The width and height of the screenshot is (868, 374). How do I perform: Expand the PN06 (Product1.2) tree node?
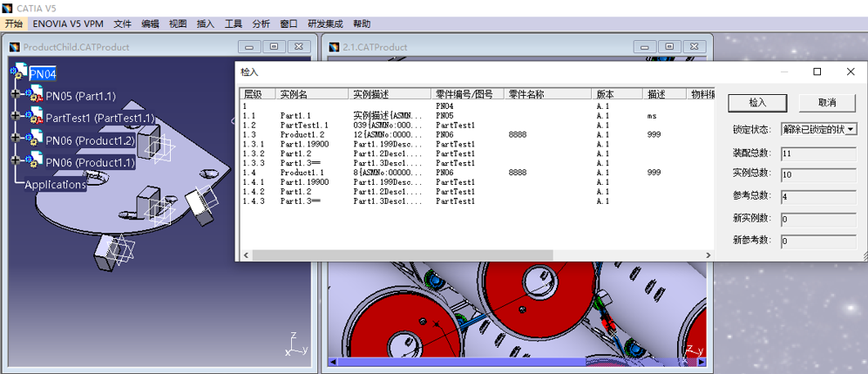(x=17, y=139)
